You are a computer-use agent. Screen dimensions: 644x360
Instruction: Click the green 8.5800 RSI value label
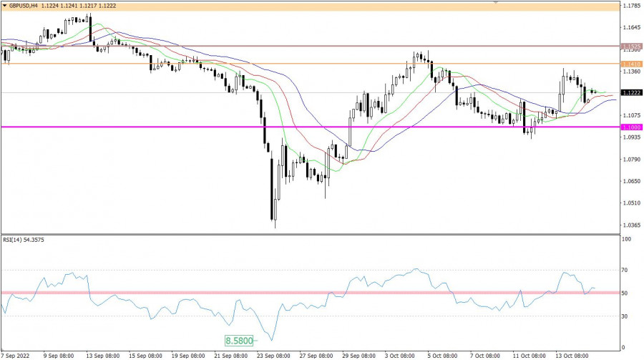coord(240,341)
